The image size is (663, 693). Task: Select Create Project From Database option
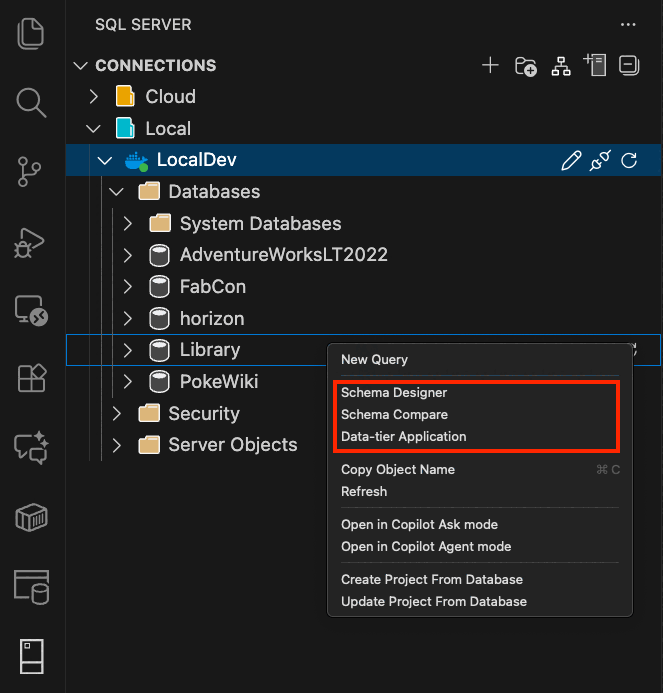click(x=431, y=580)
